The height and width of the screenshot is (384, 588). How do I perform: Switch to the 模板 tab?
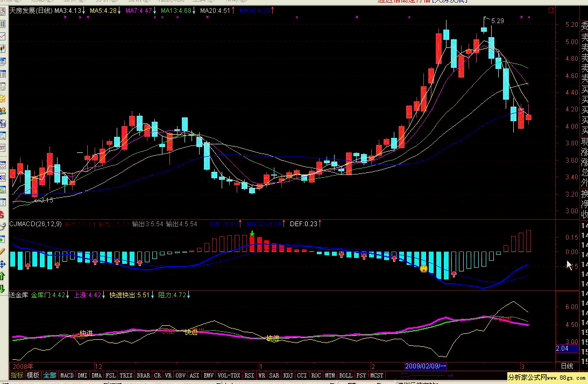coord(33,375)
